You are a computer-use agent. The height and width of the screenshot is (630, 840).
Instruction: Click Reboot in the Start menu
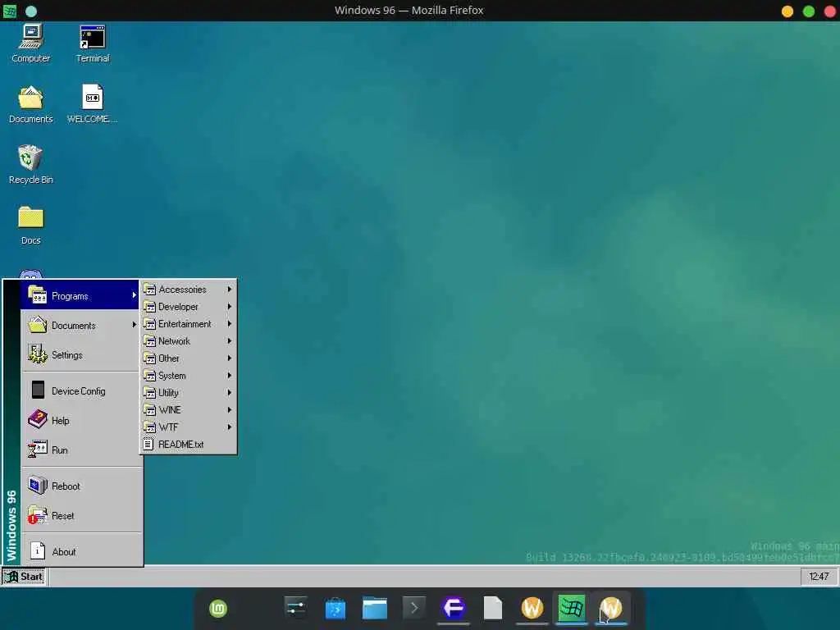(x=80, y=486)
